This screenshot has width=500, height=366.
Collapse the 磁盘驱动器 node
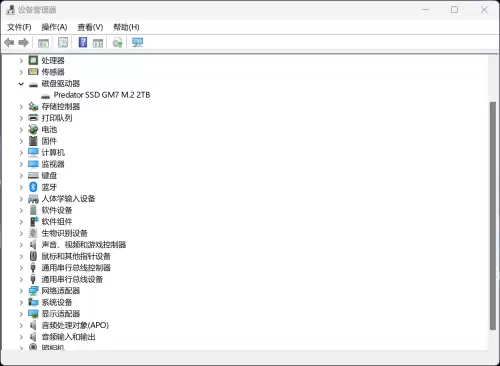point(21,84)
